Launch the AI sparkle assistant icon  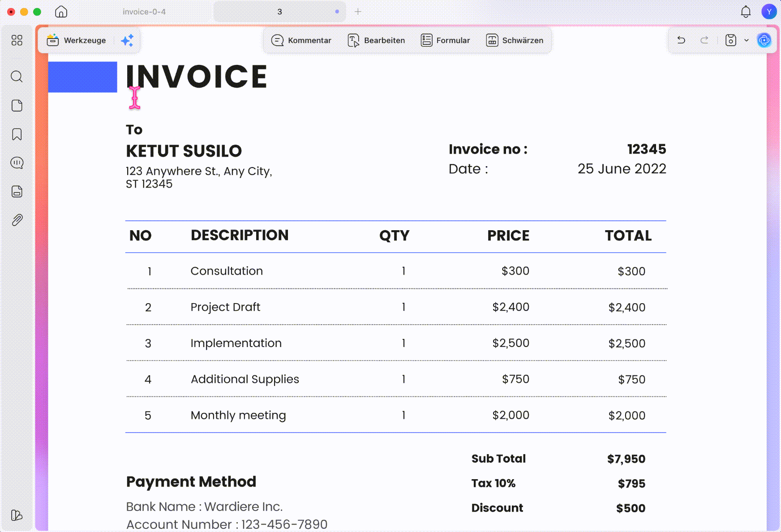(x=127, y=40)
